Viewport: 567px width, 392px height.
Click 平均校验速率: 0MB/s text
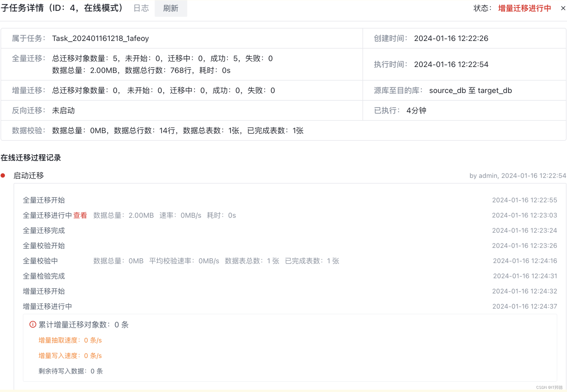184,261
